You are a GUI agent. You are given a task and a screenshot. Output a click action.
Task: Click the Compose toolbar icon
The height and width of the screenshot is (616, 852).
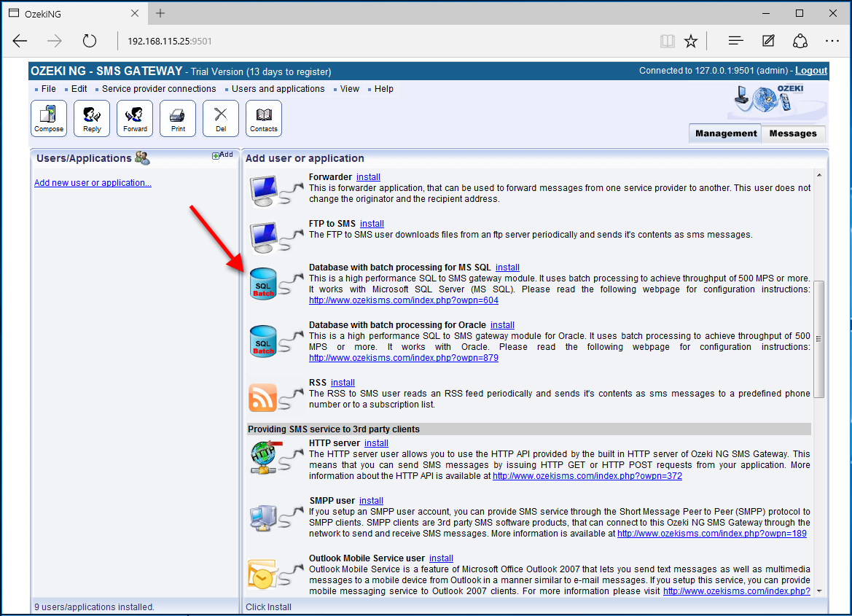49,118
